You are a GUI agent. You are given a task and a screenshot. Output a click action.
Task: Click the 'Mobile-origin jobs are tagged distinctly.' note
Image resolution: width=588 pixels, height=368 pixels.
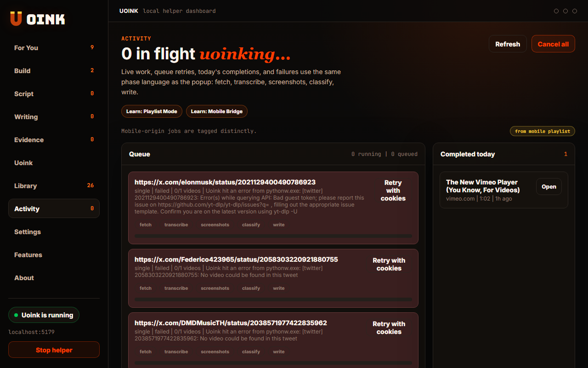[x=189, y=131]
